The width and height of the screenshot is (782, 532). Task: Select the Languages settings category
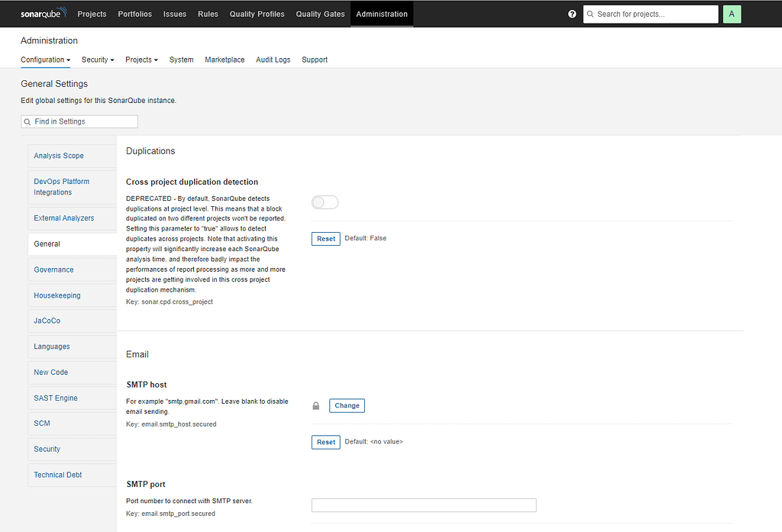(51, 347)
